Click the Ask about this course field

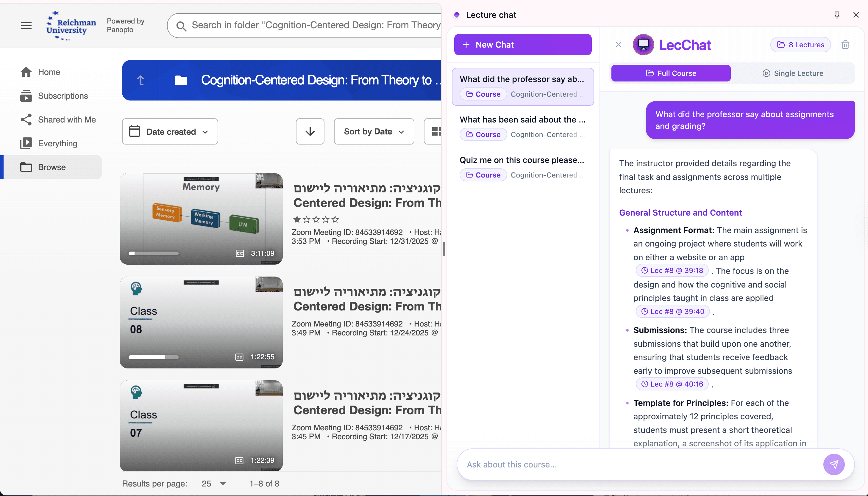click(638, 464)
